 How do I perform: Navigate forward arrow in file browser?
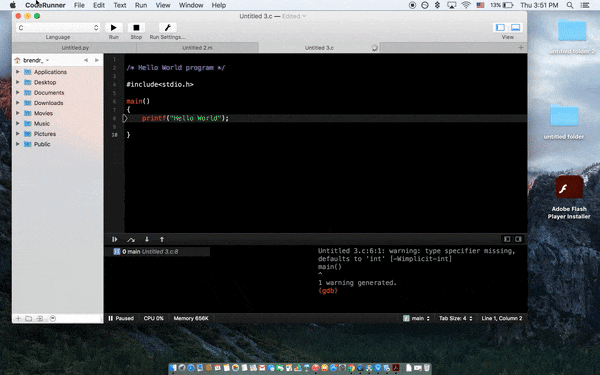pos(97,60)
